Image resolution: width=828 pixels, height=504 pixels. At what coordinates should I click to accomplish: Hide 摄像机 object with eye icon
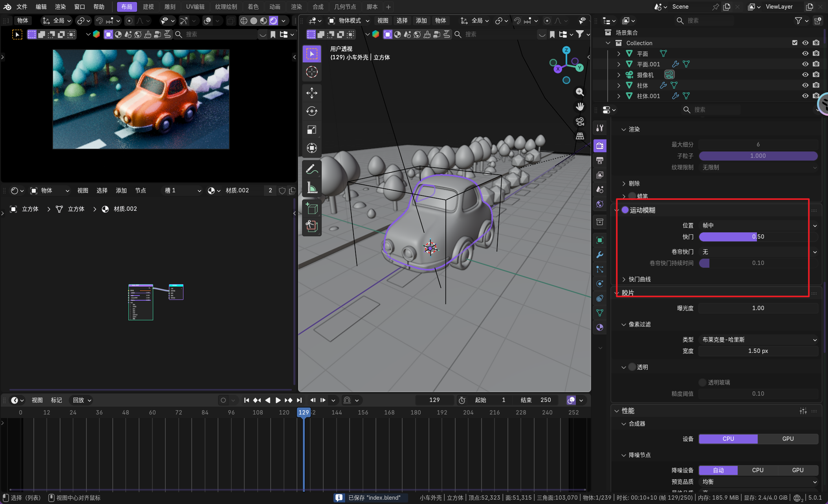(805, 75)
